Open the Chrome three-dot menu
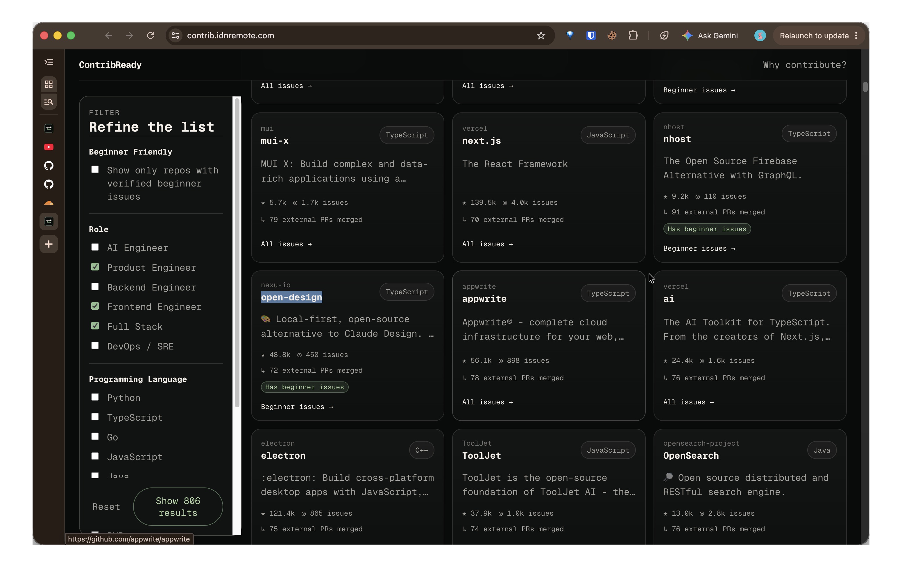The width and height of the screenshot is (902, 588). 856,36
